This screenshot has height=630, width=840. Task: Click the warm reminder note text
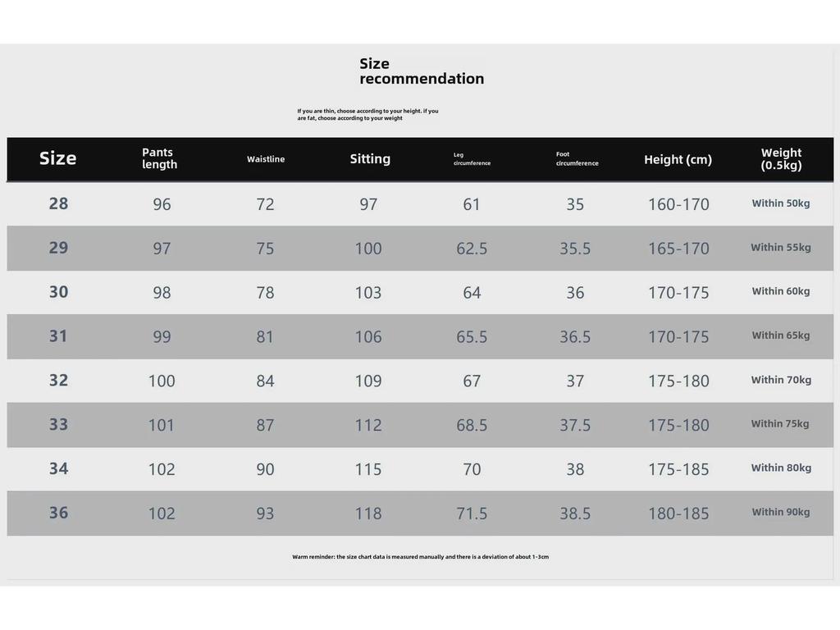pyautogui.click(x=421, y=557)
